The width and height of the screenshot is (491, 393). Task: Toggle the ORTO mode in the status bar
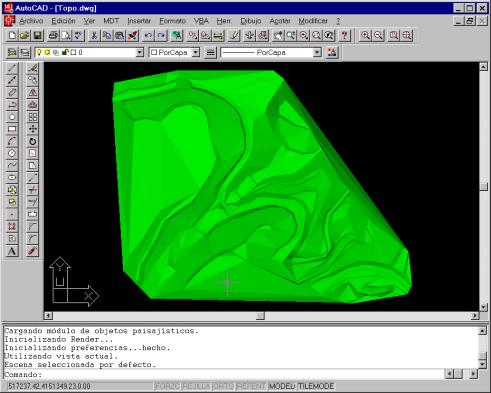point(223,386)
